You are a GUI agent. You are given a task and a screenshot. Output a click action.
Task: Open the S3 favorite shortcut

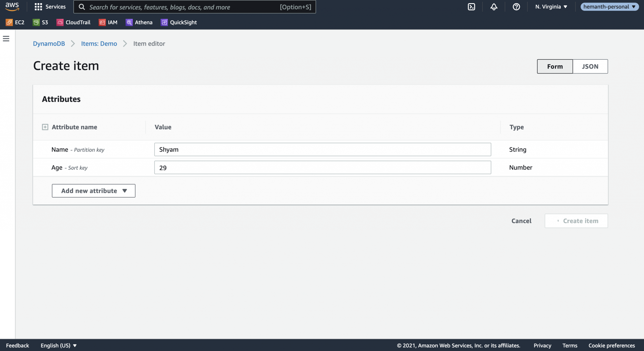click(40, 22)
